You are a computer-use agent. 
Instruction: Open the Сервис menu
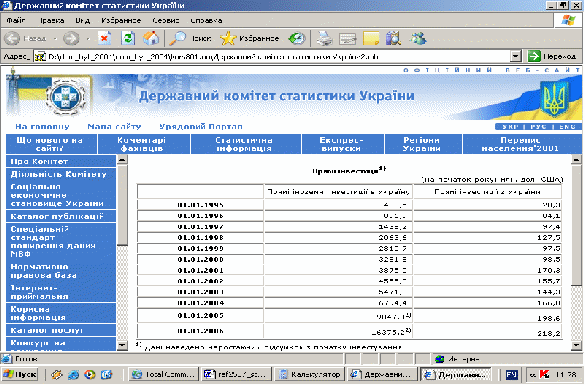point(166,21)
